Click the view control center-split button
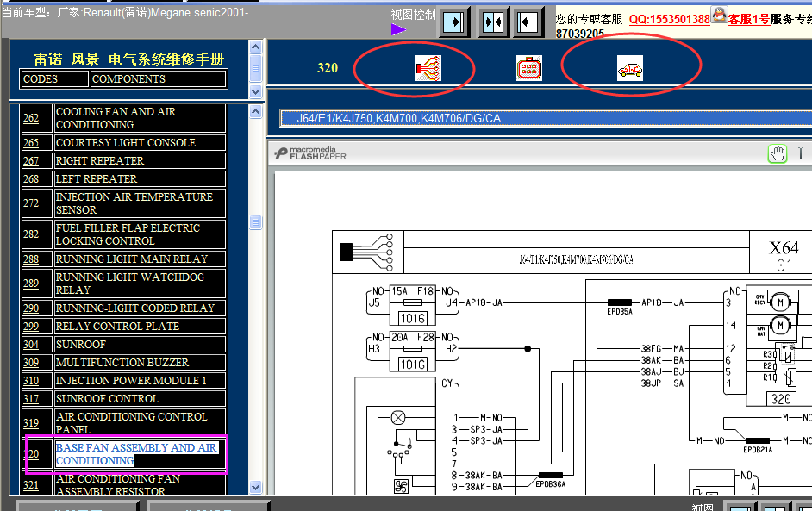Screen dimensions: 812x511 [492, 22]
